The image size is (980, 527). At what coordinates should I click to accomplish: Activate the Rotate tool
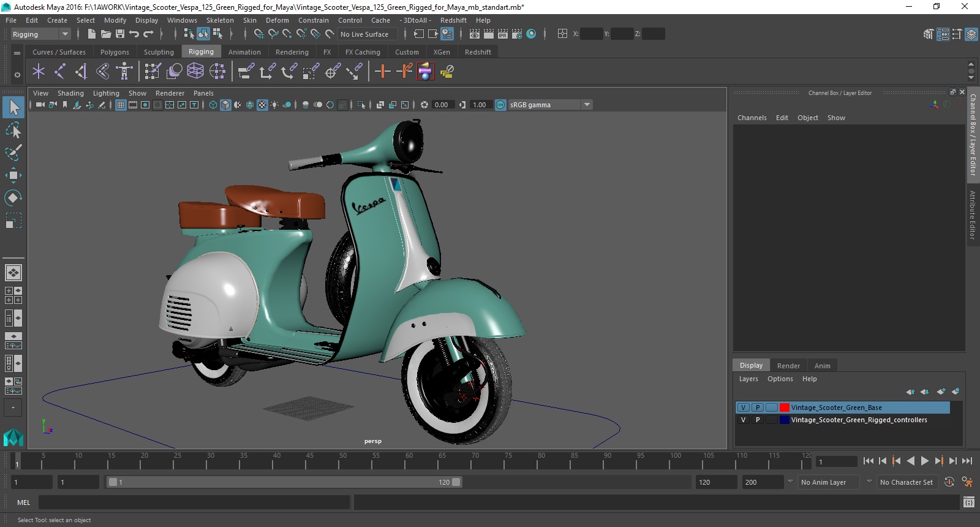click(x=13, y=198)
